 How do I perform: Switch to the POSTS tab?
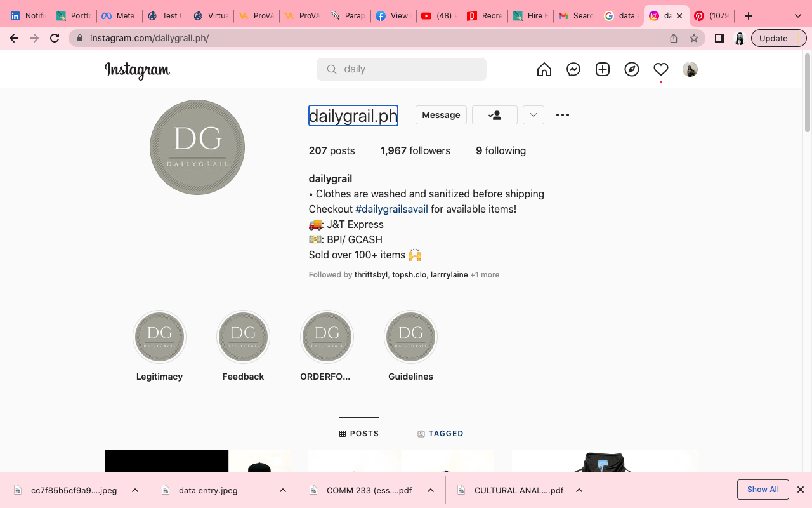[359, 434]
